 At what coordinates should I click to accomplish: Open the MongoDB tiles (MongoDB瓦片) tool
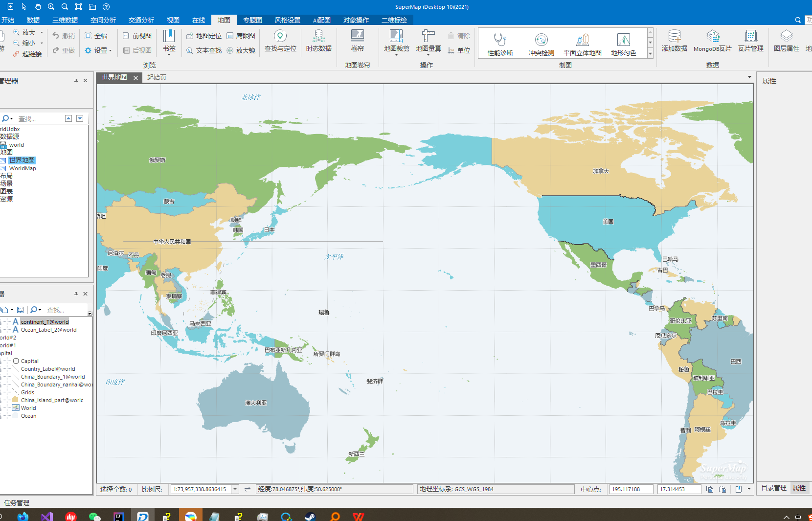(x=712, y=41)
